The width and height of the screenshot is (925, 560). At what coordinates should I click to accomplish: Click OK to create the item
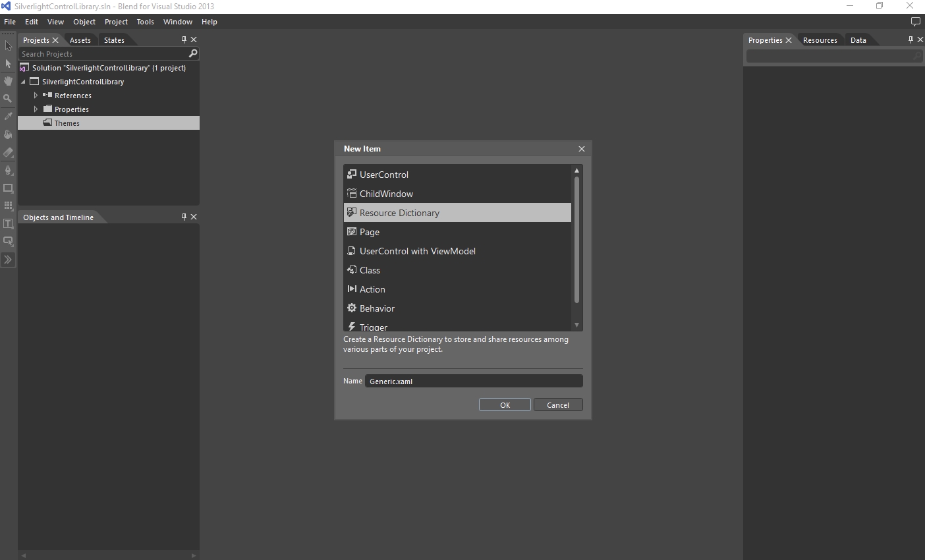(x=505, y=405)
